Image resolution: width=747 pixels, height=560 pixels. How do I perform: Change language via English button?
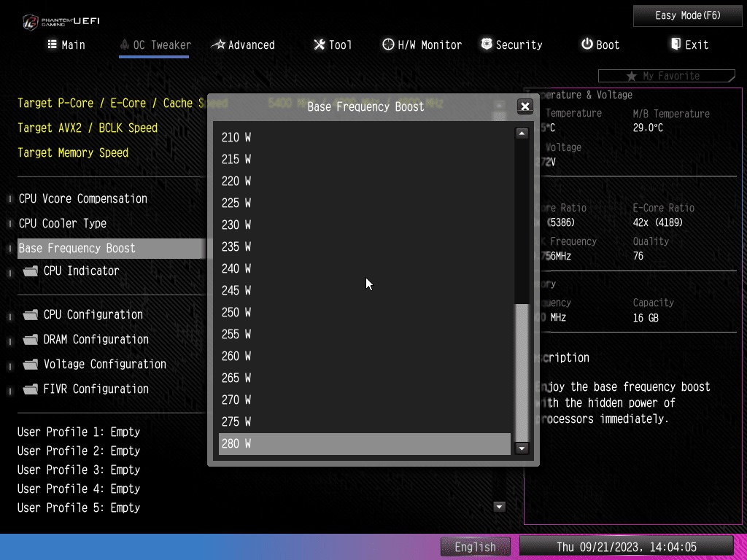[x=475, y=547]
